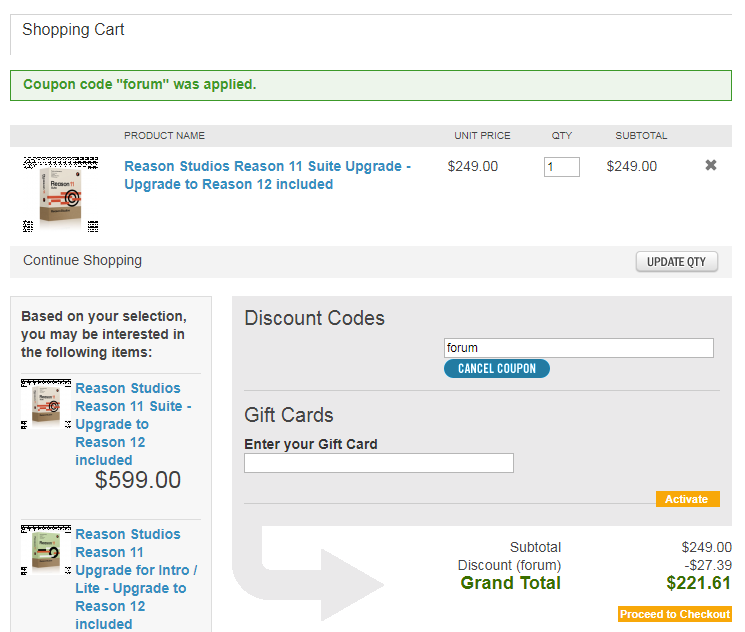Activate the gift card
The height and width of the screenshot is (632, 745).
[x=688, y=499]
